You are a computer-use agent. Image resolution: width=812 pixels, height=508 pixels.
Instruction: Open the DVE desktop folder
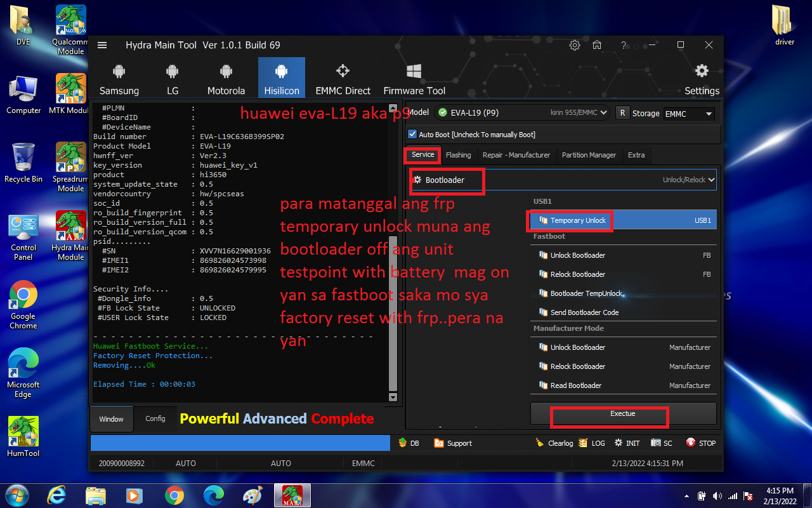[23, 26]
